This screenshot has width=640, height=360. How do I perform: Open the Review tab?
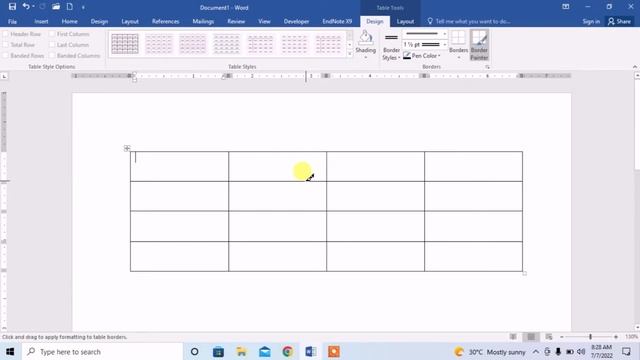236,21
